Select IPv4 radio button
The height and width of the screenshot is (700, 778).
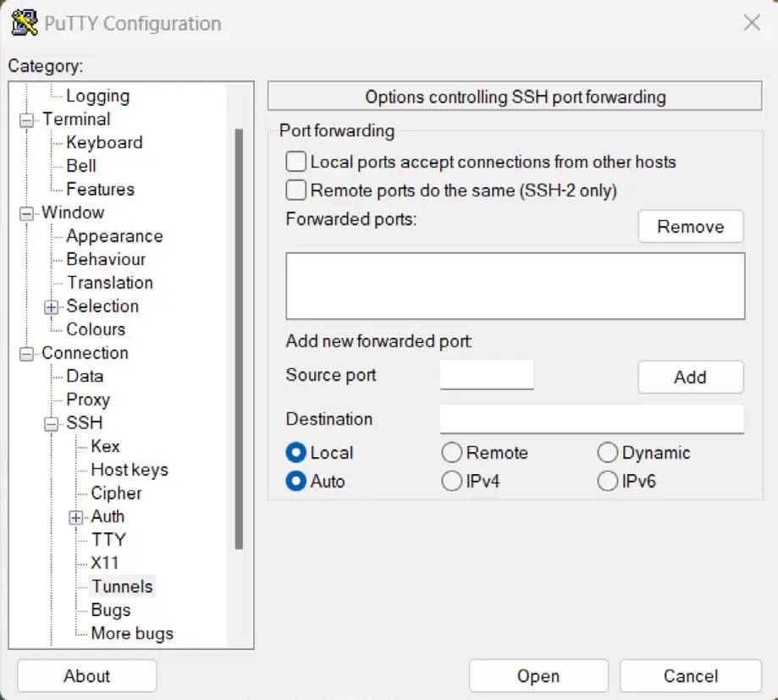pyautogui.click(x=451, y=481)
